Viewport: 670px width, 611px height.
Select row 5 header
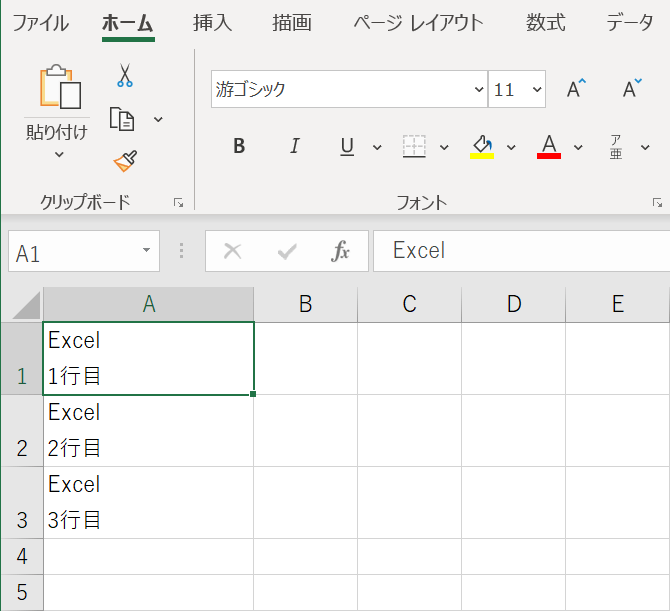(22, 593)
